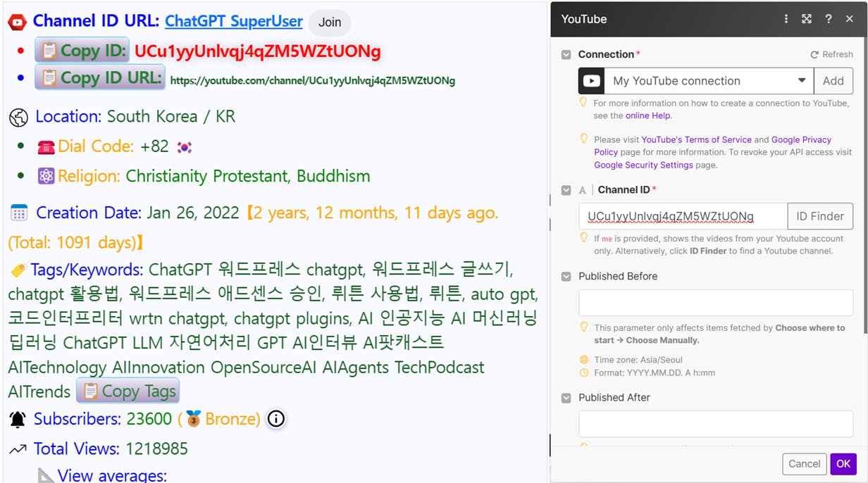868x483 pixels.
Task: Click the purple atom Religion icon
Action: coord(46,176)
